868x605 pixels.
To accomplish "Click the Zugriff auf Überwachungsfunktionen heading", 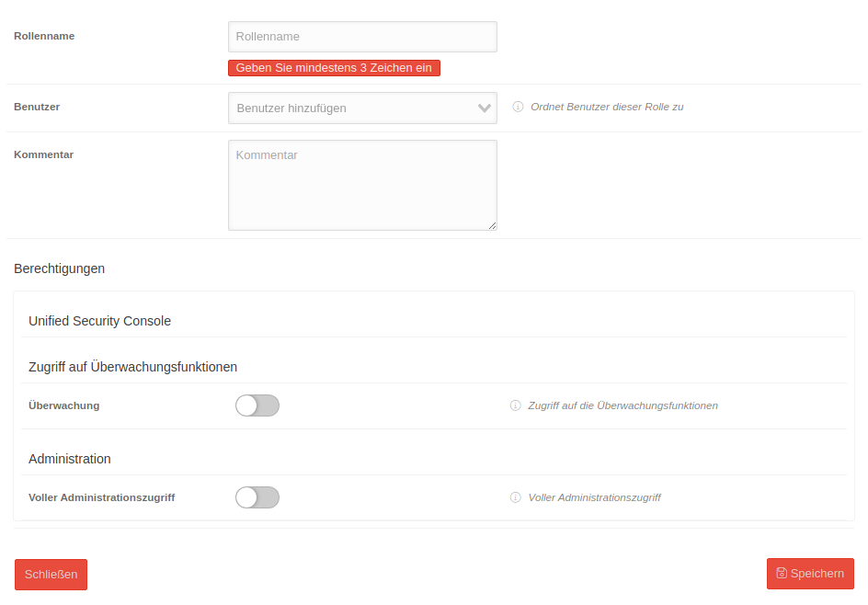I will [132, 367].
